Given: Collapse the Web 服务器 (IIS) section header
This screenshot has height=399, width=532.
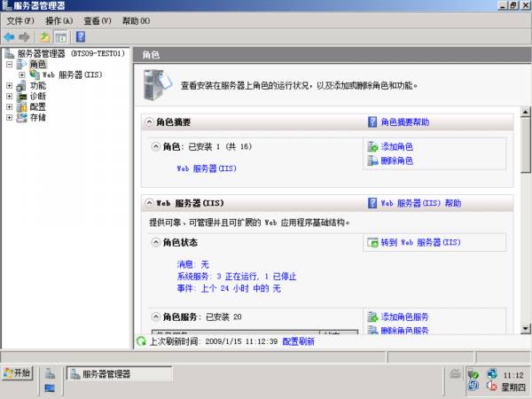Looking at the screenshot, I should (149, 203).
